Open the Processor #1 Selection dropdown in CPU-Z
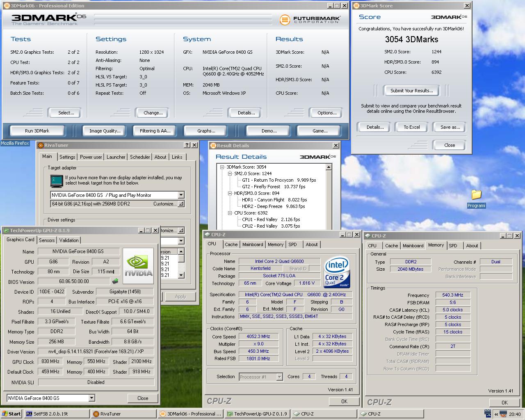This screenshot has width=525, height=420. pyautogui.click(x=279, y=377)
